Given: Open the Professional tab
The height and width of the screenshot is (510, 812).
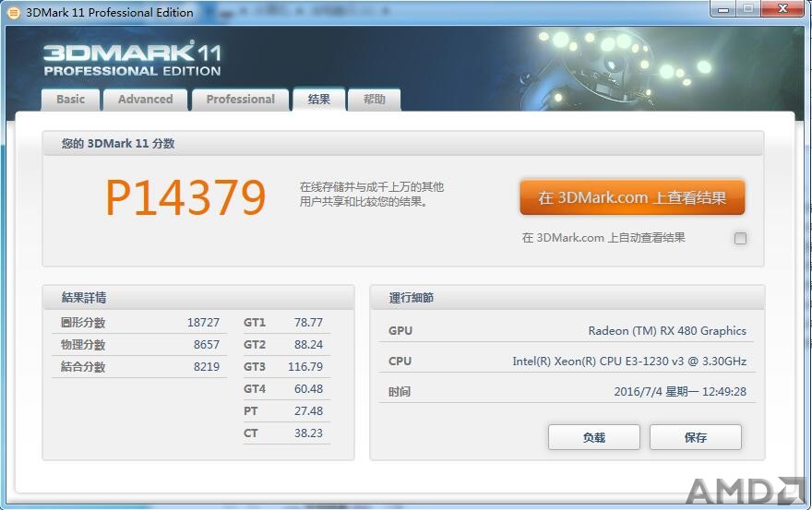Looking at the screenshot, I should tap(240, 100).
